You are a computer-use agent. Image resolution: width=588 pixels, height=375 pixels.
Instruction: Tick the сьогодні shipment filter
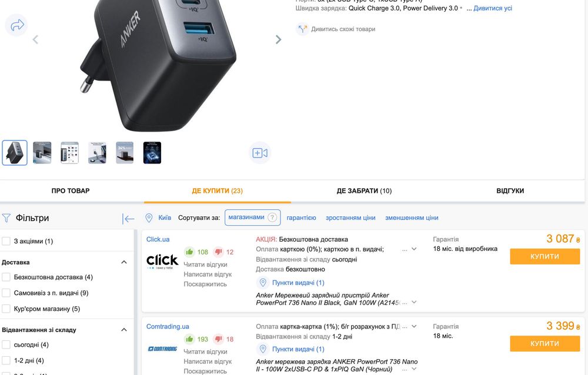[6, 344]
